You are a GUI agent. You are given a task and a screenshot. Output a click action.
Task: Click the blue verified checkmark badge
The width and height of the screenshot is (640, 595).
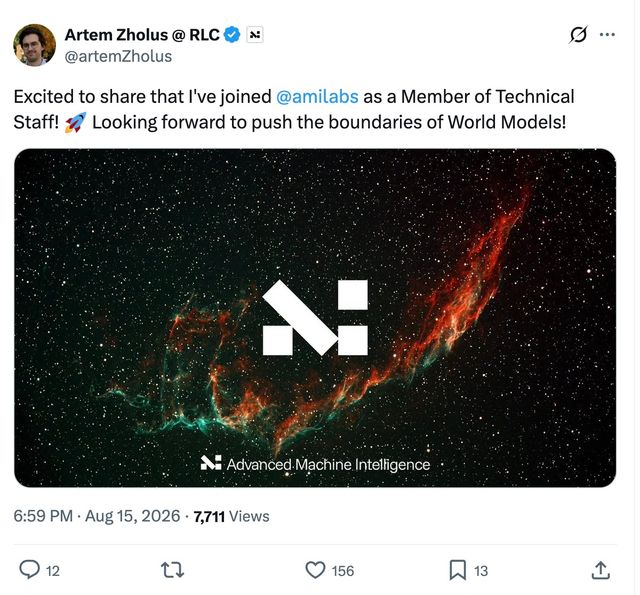232,35
